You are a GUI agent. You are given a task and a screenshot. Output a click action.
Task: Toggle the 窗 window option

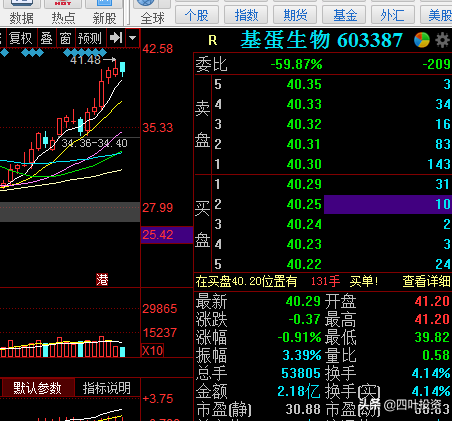pos(66,38)
